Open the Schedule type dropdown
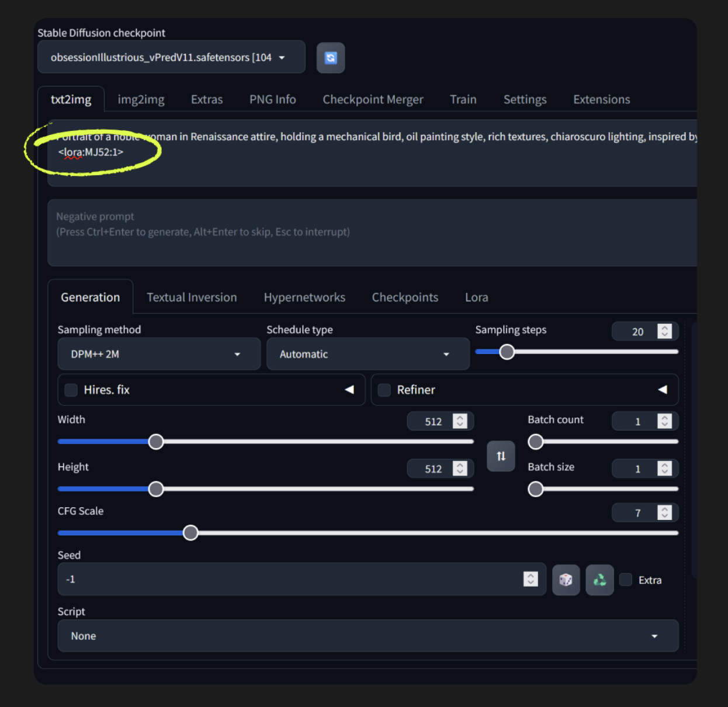 [x=368, y=354]
